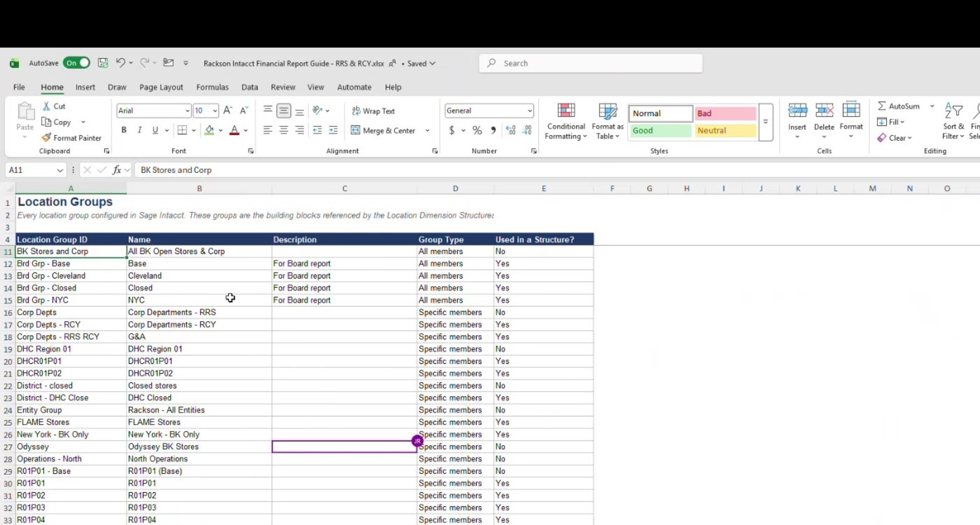Screen dimensions: 980x525
Task: Open text orientation options
Action: pos(321,111)
